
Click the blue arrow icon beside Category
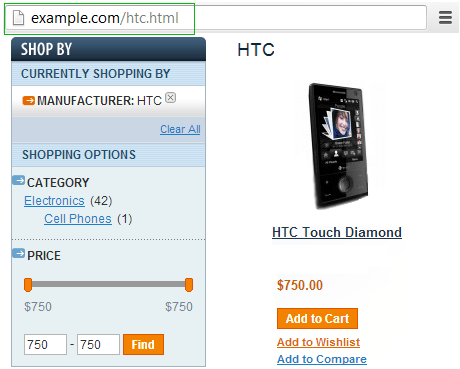(18, 180)
